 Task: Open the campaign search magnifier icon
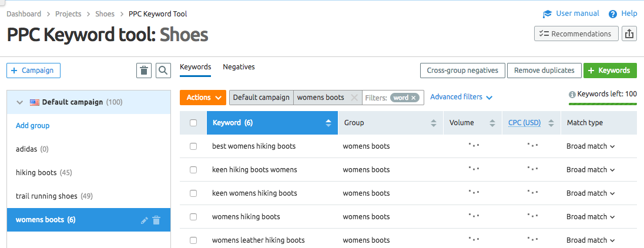pos(163,71)
